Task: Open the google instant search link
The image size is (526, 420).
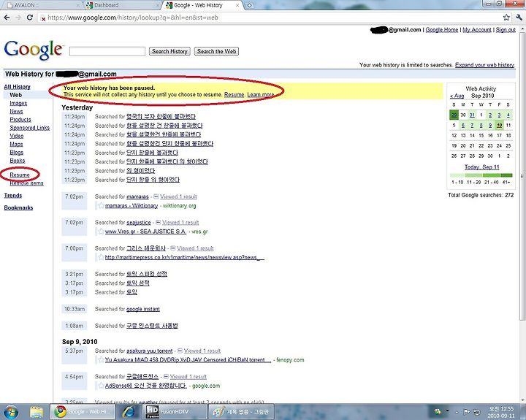Action: click(x=143, y=309)
